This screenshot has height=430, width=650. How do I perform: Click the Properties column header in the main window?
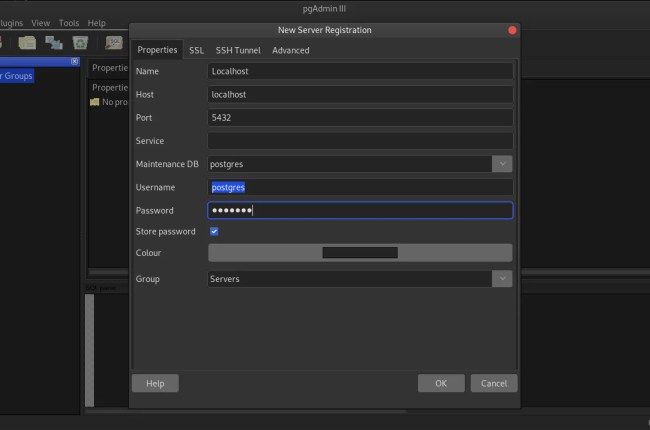pyautogui.click(x=109, y=87)
